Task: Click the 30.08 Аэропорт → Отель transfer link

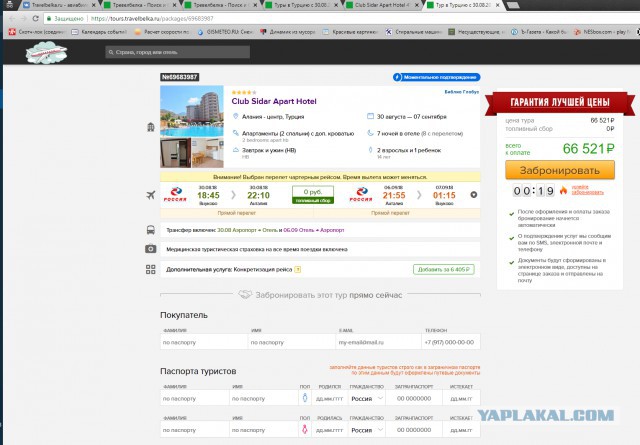Action: [x=247, y=230]
